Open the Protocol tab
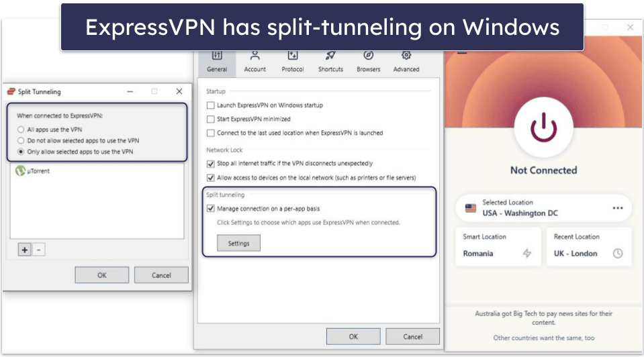This screenshot has width=644, height=357. click(x=292, y=63)
